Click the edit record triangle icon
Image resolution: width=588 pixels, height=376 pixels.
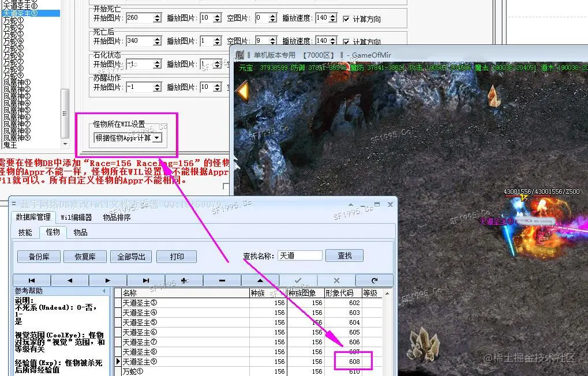tap(260, 280)
